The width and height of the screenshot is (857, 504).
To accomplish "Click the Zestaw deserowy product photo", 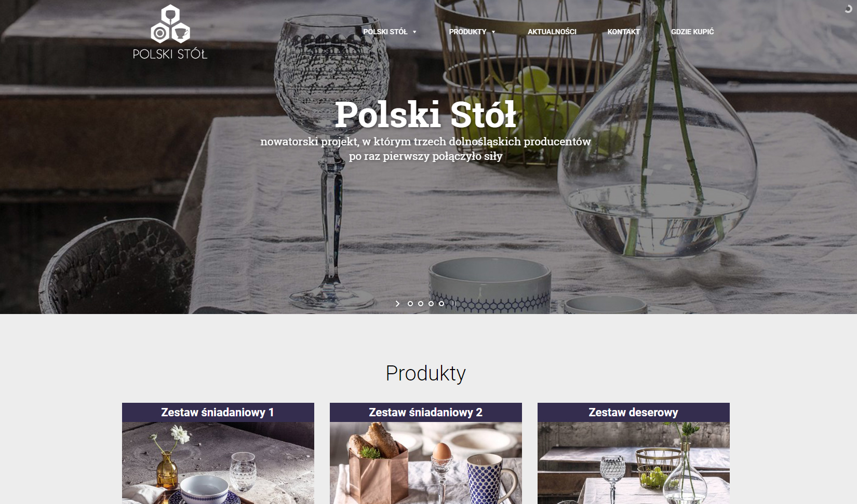I will coord(634,463).
